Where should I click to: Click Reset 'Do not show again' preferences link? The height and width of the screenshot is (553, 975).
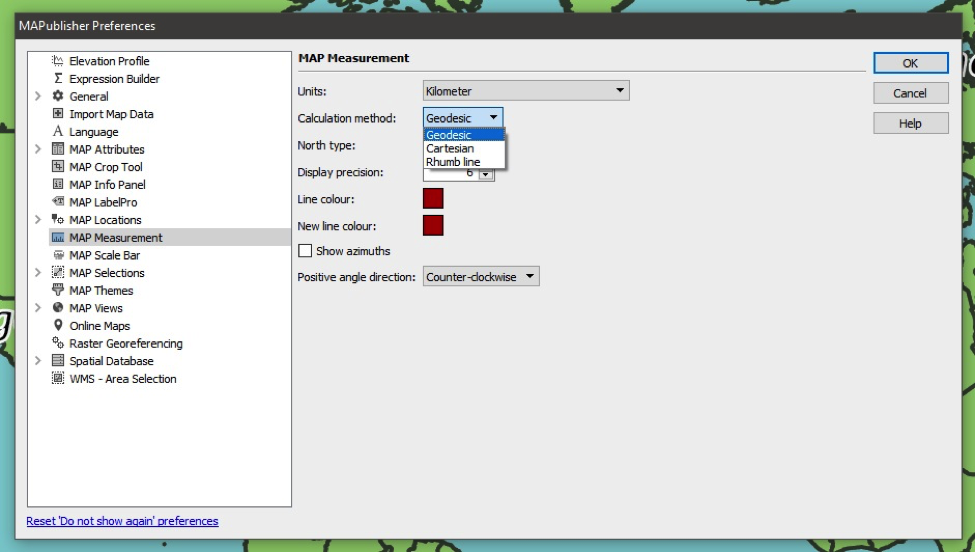pyautogui.click(x=122, y=521)
